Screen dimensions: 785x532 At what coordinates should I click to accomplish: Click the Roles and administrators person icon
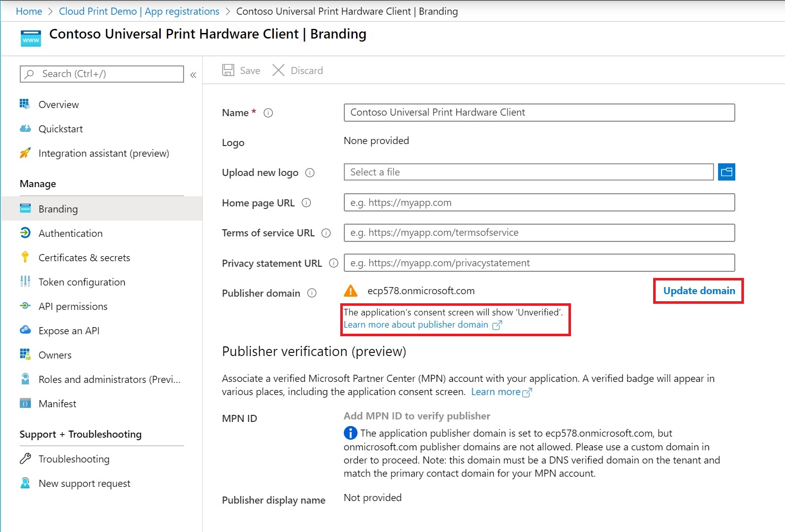[25, 379]
